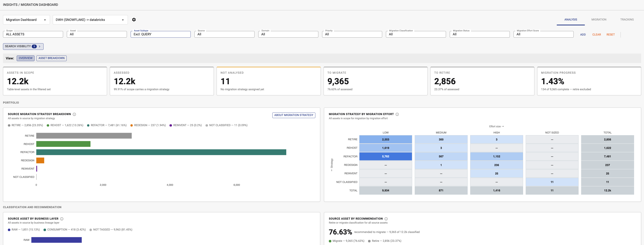Select the OVERVIEW view button
The image size is (644, 245).
point(26,58)
